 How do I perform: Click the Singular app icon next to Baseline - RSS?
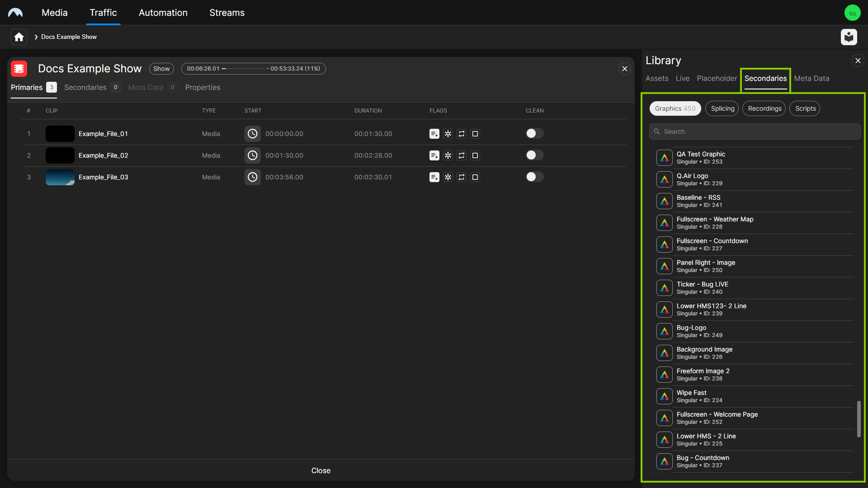664,201
